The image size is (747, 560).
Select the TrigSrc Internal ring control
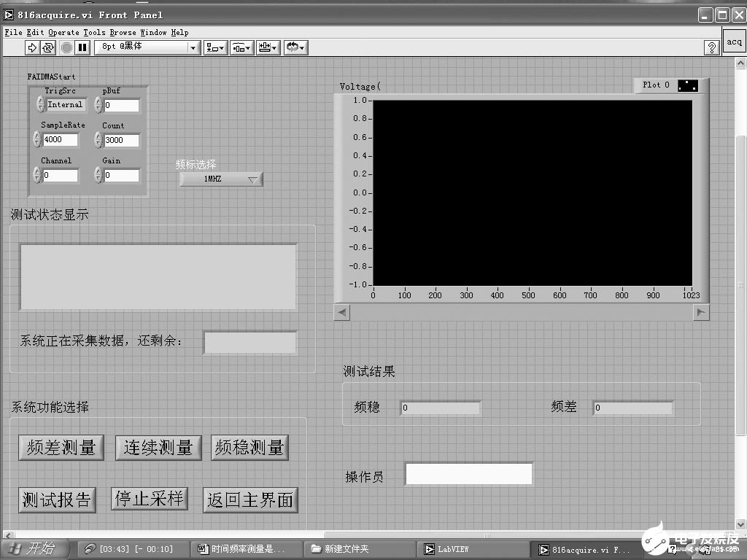[66, 105]
